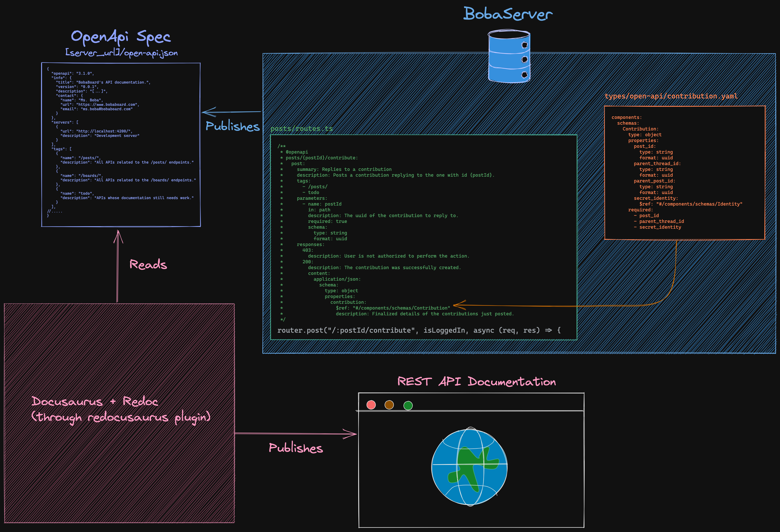780x532 pixels.
Task: Click the router.post code line
Action: coord(418,330)
